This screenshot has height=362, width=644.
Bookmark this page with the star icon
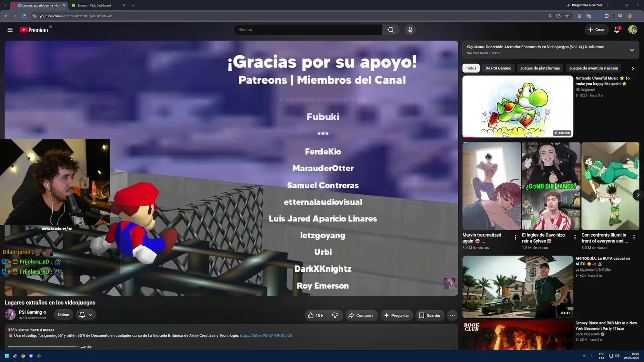point(567,16)
